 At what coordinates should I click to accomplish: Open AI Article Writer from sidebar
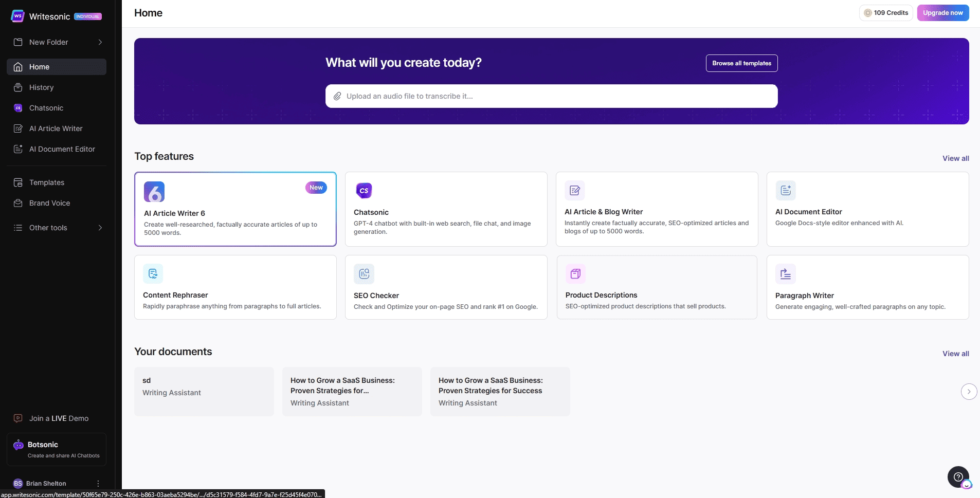click(57, 128)
